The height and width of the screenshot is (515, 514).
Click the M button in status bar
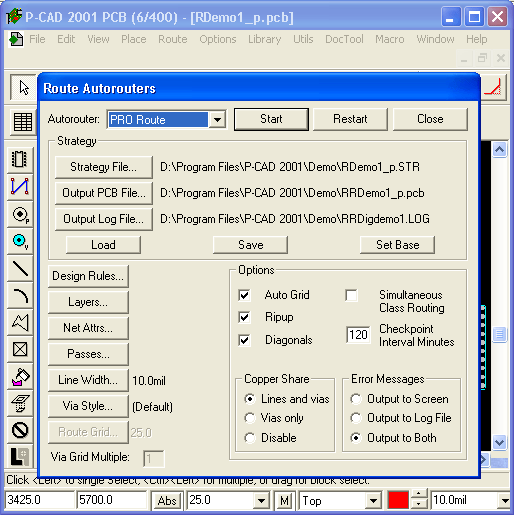[284, 500]
